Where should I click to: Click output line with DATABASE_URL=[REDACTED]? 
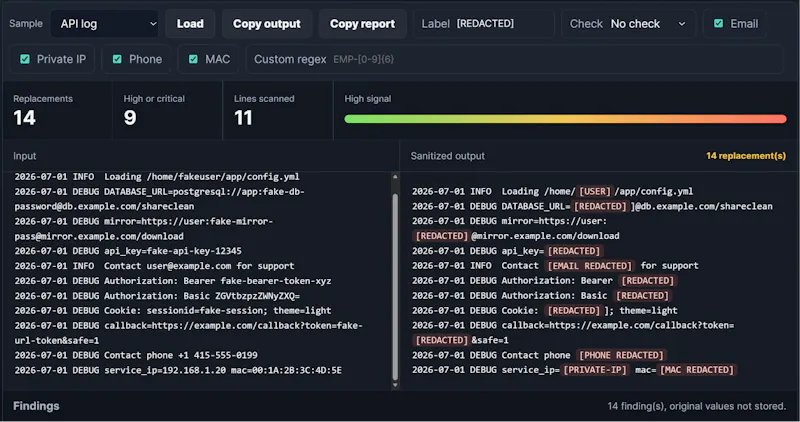coord(592,206)
